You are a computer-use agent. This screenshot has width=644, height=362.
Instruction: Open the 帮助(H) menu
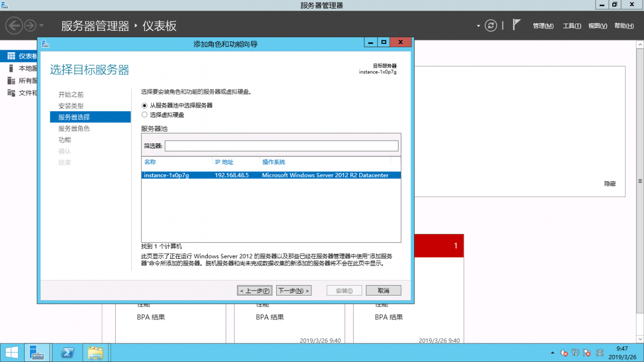(x=624, y=26)
